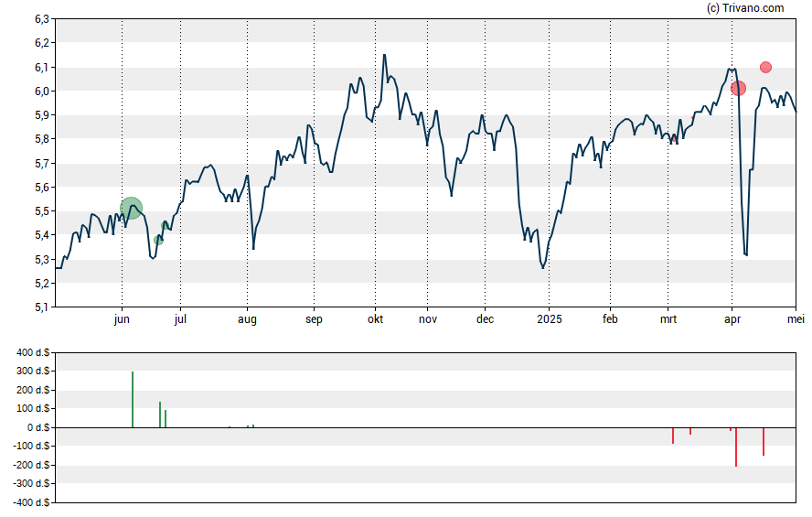Viewport: 812px width, 517px height.
Task: Click the '400 d.$' volume axis label
Action: (x=33, y=352)
